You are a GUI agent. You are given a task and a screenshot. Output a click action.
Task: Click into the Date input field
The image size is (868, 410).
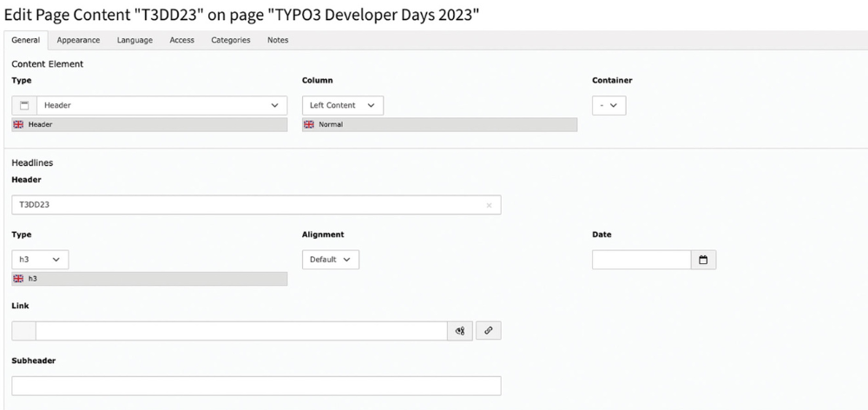coord(641,260)
